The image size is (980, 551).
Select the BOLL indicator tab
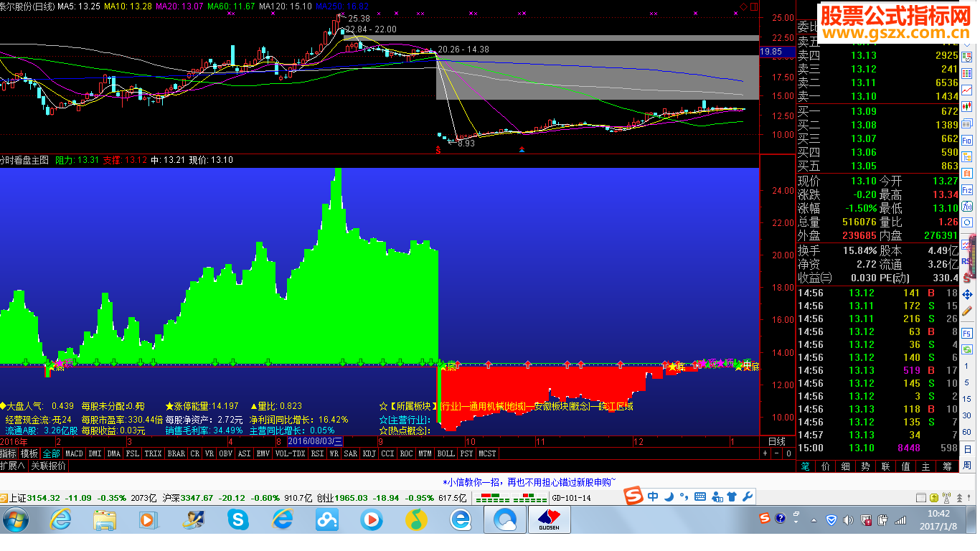(x=446, y=453)
